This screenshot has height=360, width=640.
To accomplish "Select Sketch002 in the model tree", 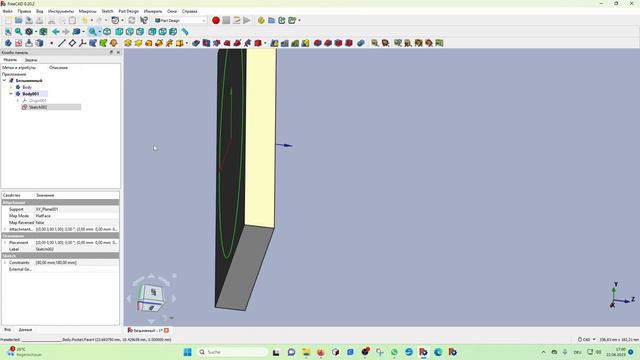I will 38,107.
